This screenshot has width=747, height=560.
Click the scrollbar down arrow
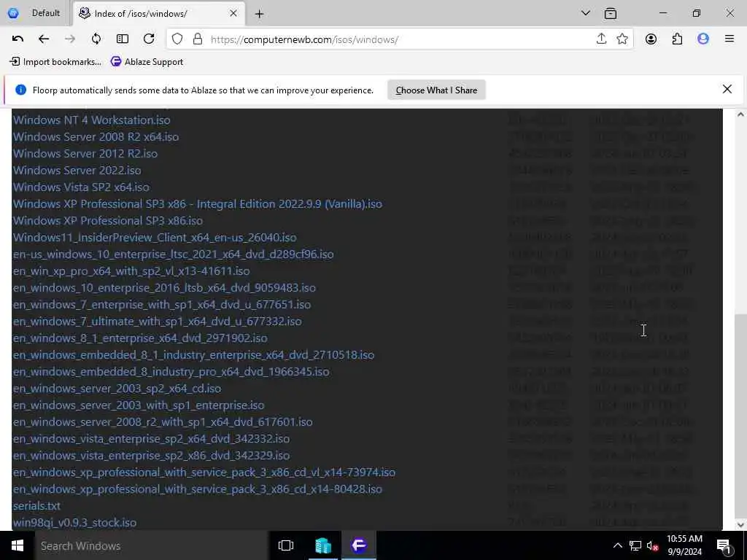coord(741,525)
